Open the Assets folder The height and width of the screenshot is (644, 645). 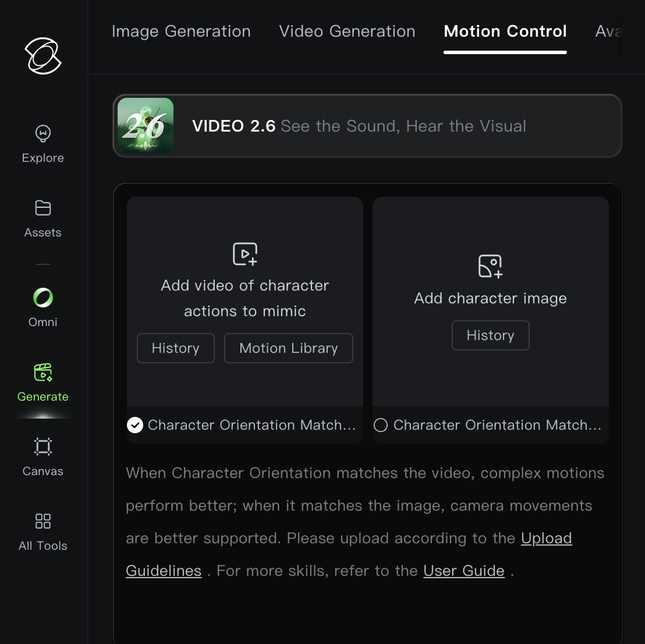[43, 218]
